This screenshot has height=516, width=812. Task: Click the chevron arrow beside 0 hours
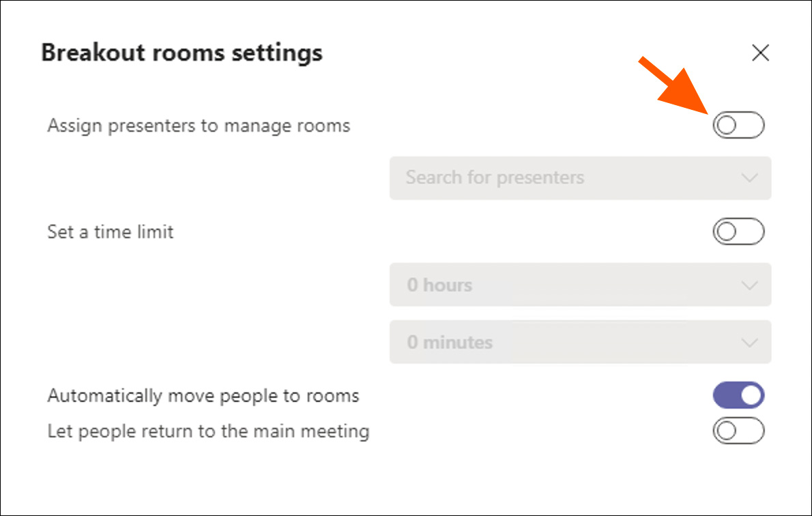coord(749,285)
